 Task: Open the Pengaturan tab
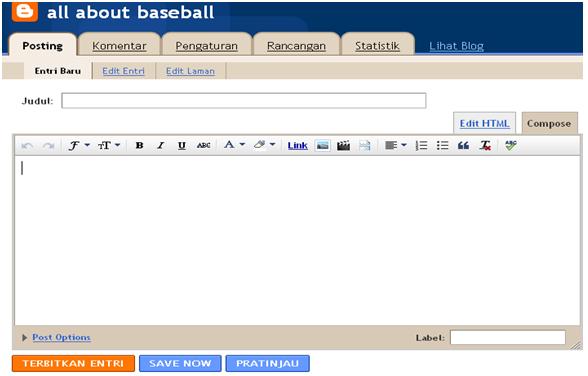pos(207,46)
